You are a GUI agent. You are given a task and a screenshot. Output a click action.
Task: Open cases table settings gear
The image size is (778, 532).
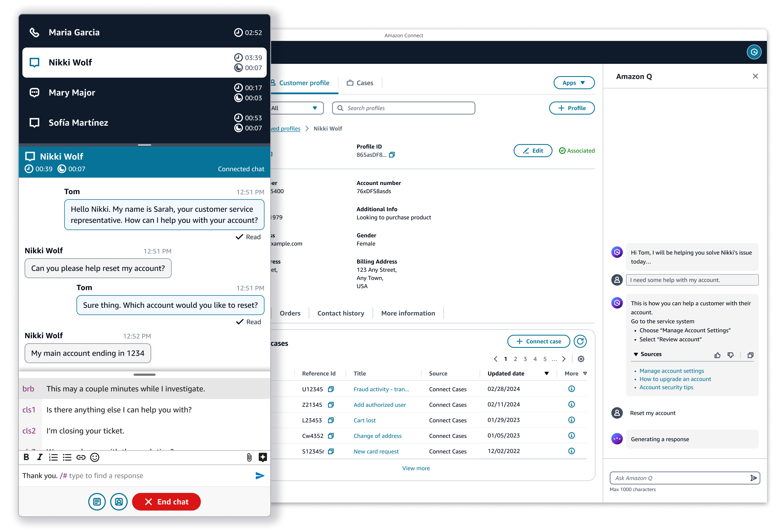point(581,359)
